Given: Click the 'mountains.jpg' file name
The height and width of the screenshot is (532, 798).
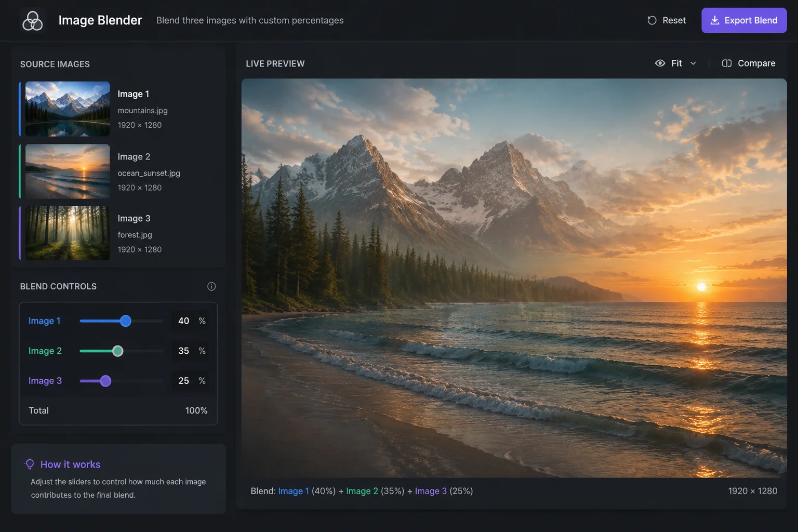Looking at the screenshot, I should point(142,111).
